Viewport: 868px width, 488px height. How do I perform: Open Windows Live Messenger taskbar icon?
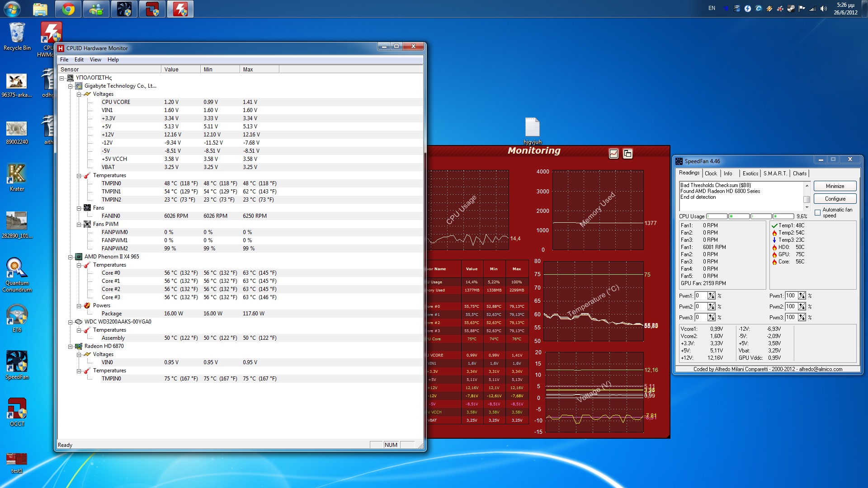coord(96,9)
